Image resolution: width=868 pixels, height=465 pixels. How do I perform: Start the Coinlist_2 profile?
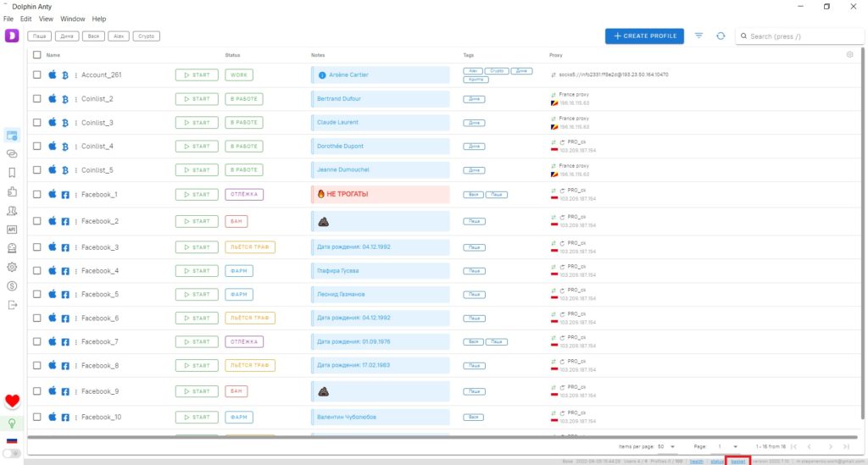pyautogui.click(x=197, y=99)
